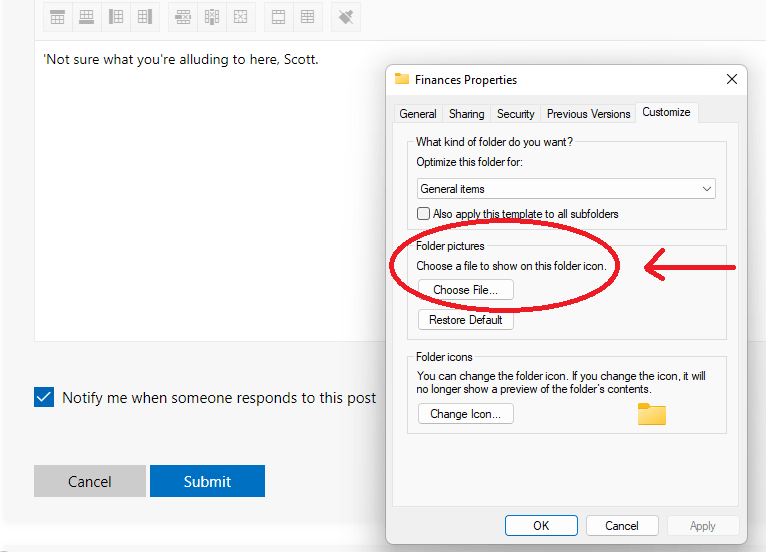This screenshot has width=766, height=552.
Task: Submit the forum reply
Action: pyautogui.click(x=207, y=481)
